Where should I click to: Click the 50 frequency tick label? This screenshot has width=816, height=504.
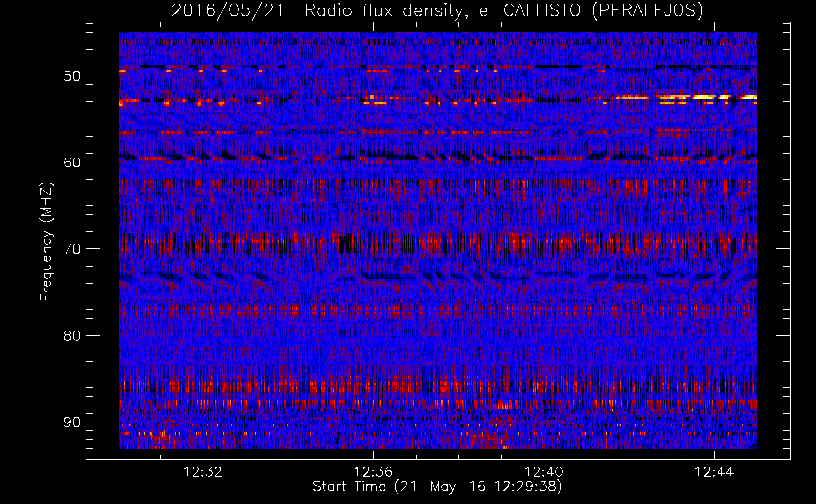point(72,76)
